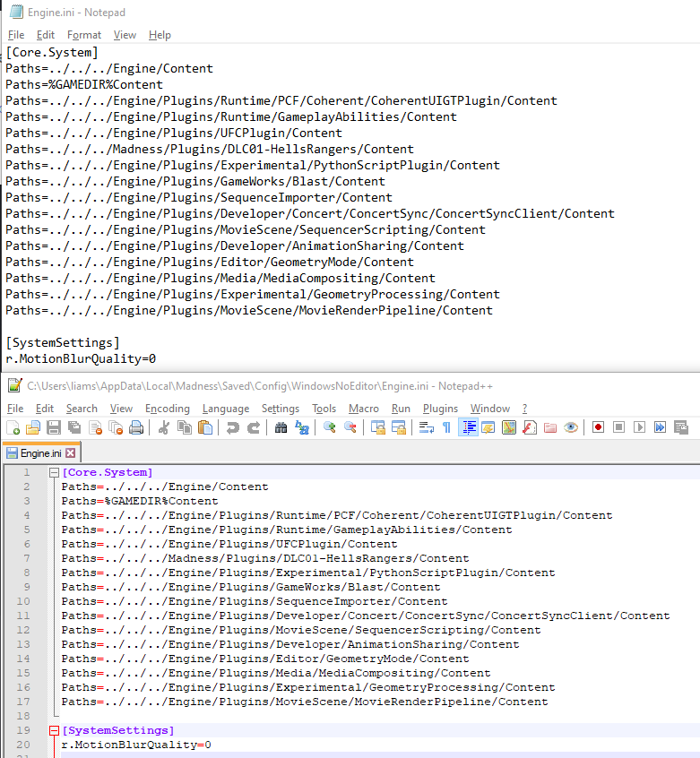
Task: Open the Document Map icon
Action: pos(509,427)
